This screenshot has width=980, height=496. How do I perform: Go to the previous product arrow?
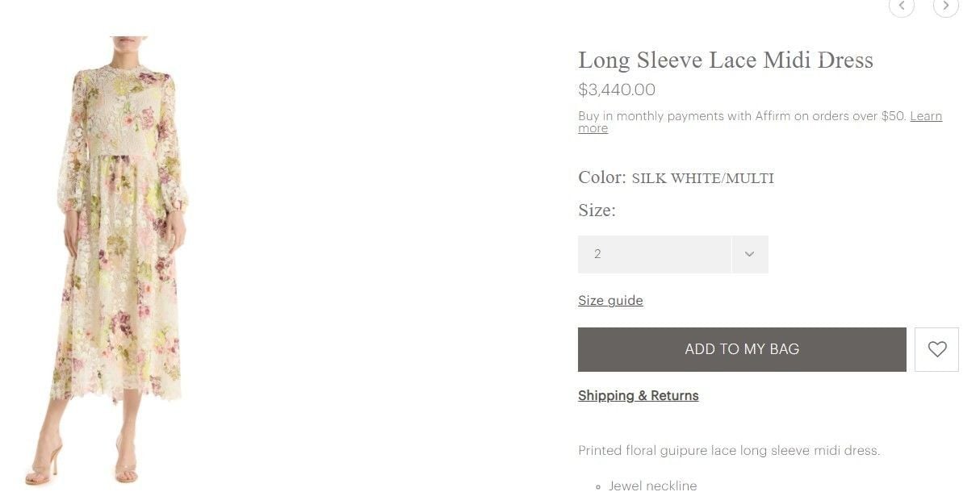(901, 6)
